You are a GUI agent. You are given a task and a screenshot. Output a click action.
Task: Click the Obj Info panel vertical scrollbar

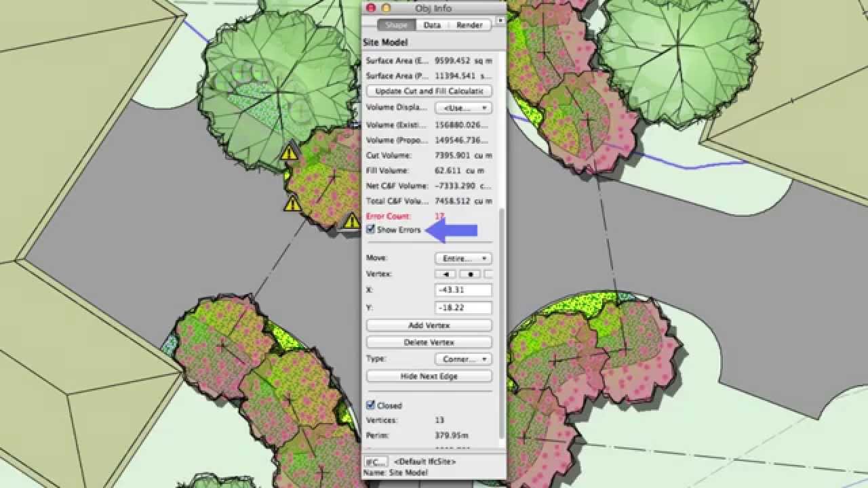[502, 324]
